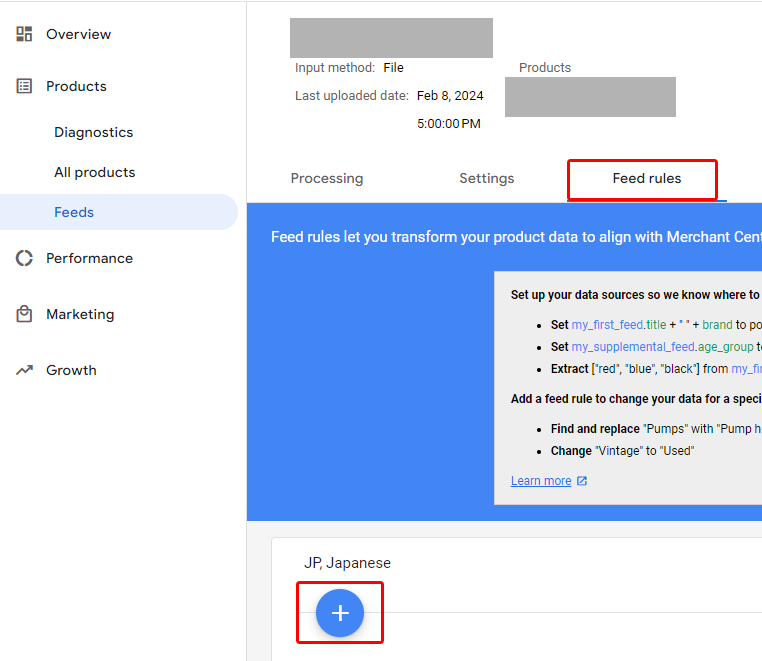The width and height of the screenshot is (762, 661).
Task: Select the Feed rules tab
Action: [x=646, y=178]
